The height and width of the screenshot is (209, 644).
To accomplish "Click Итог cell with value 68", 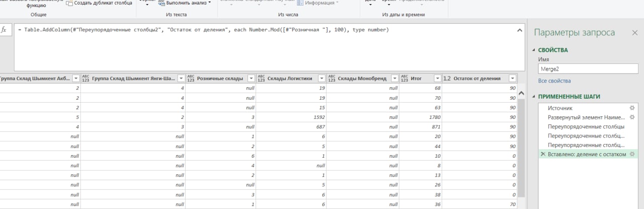I will coord(421,88).
